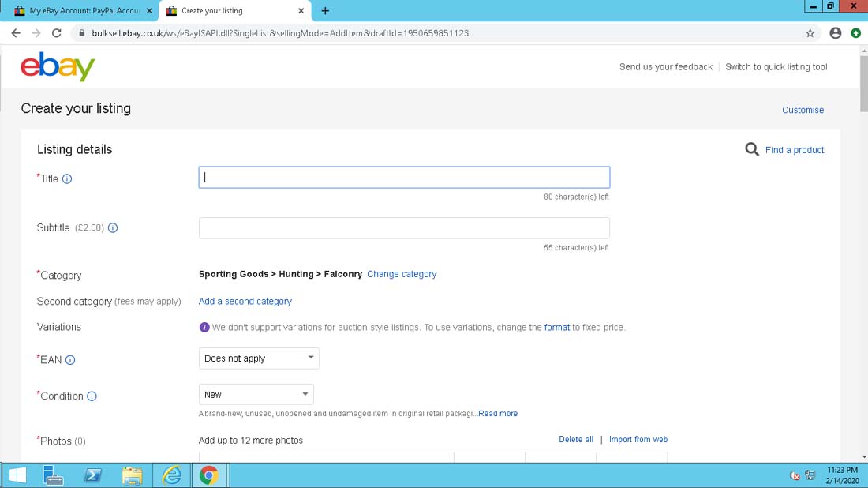Viewport: 868px width, 488px height.
Task: Open File Explorer from taskbar
Action: [133, 475]
